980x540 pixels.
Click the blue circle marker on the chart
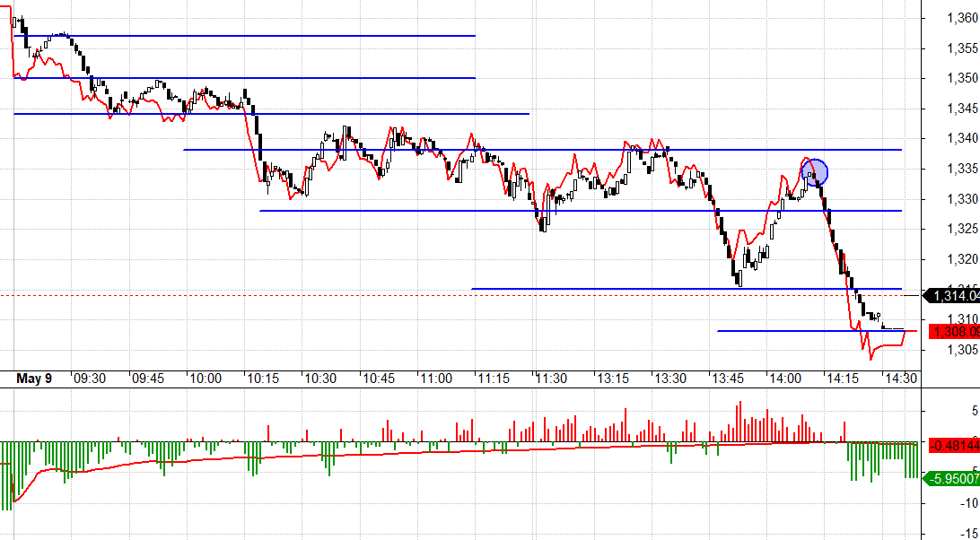[814, 171]
